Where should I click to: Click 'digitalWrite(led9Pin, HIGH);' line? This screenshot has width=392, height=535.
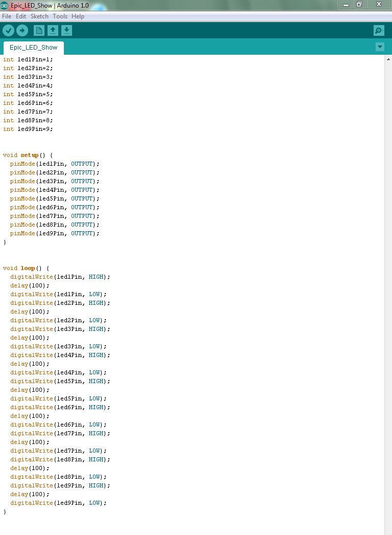[x=60, y=486]
